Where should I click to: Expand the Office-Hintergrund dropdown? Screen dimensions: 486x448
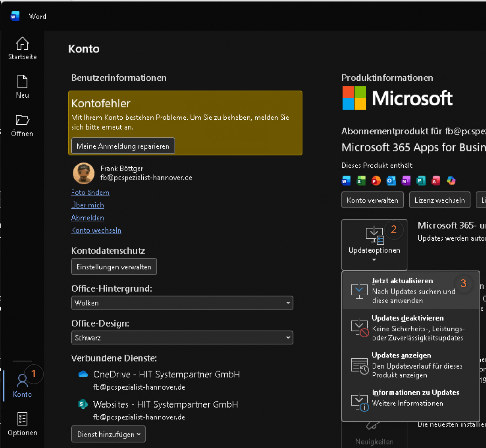[x=182, y=303]
